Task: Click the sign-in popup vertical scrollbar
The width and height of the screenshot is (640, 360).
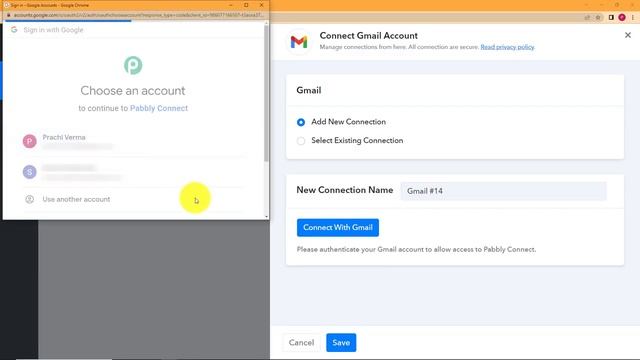Action: (266, 94)
